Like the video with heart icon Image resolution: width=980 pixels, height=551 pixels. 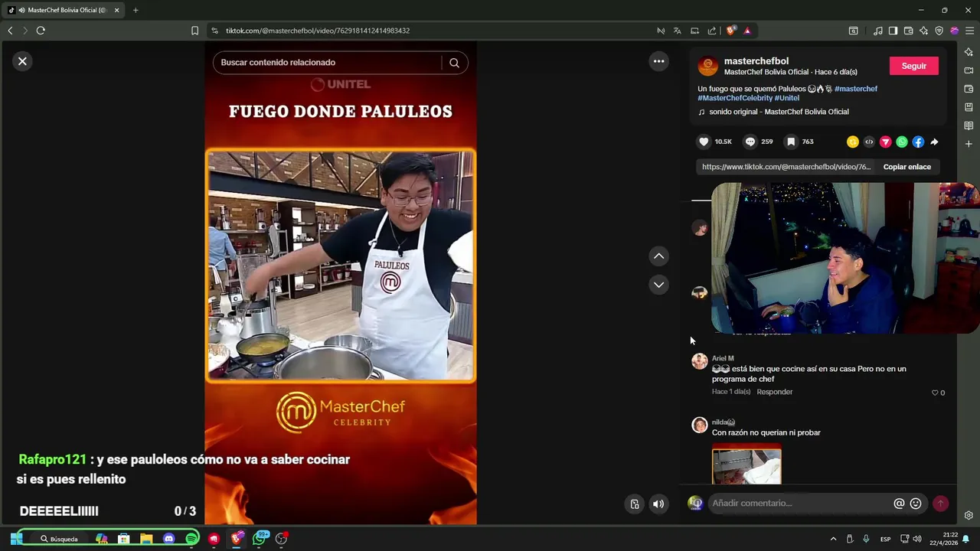tap(704, 142)
